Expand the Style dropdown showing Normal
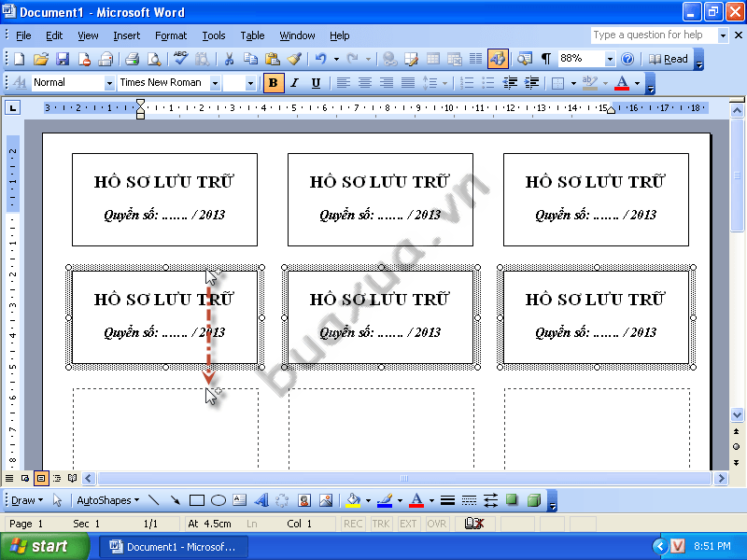The height and width of the screenshot is (560, 747). [x=109, y=83]
